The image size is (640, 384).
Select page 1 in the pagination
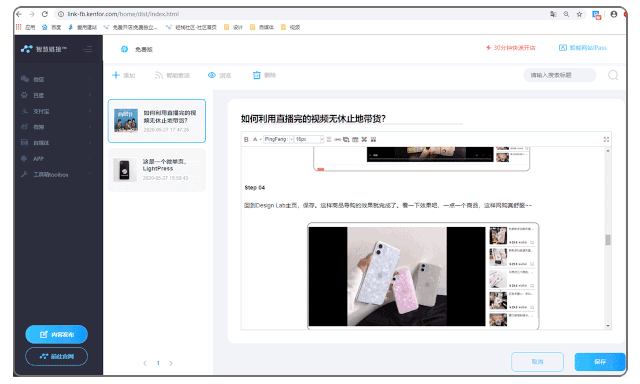click(x=158, y=363)
